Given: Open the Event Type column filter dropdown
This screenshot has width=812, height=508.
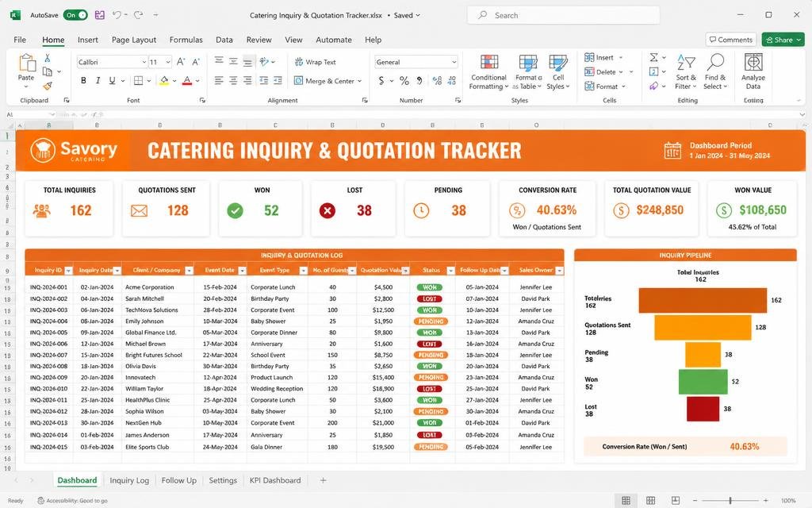Looking at the screenshot, I should [x=304, y=271].
